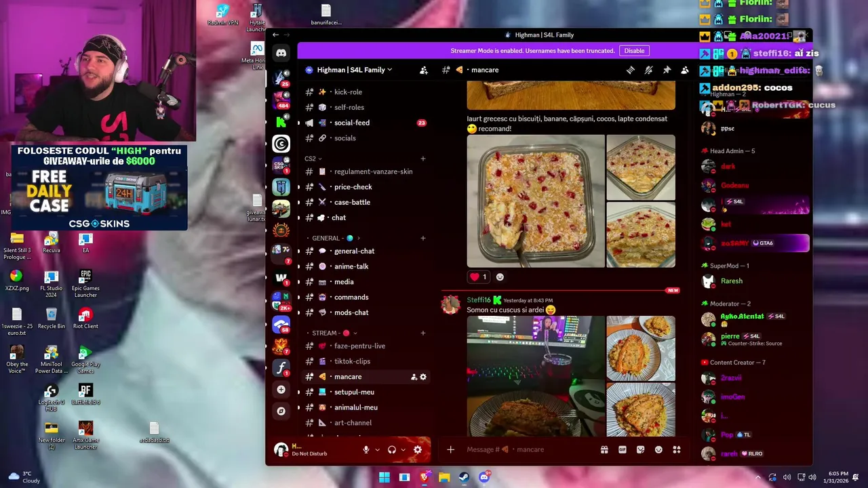This screenshot has height=488, width=868.
Task: Show hidden system tray icons chevron
Action: point(758,477)
